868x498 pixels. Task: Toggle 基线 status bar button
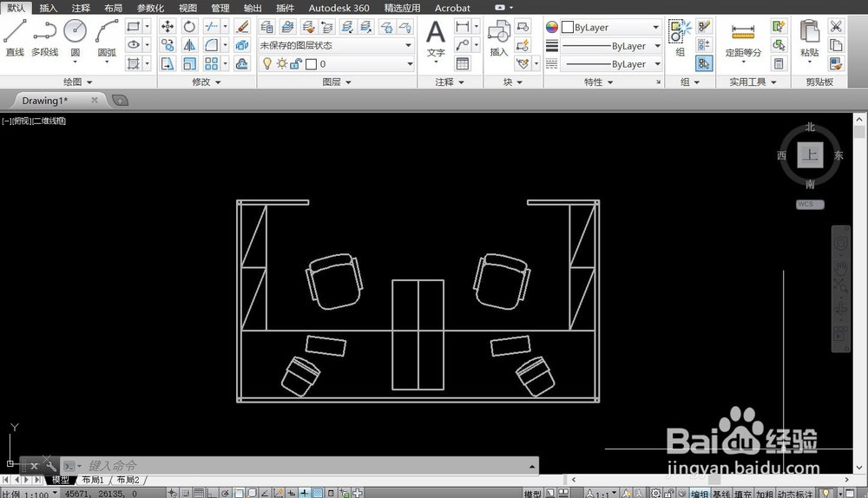(721, 494)
